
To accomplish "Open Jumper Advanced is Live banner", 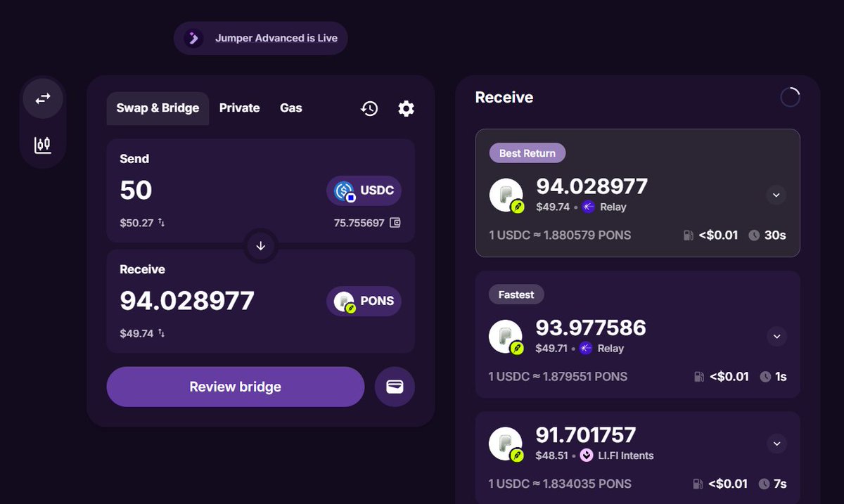I will point(261,38).
